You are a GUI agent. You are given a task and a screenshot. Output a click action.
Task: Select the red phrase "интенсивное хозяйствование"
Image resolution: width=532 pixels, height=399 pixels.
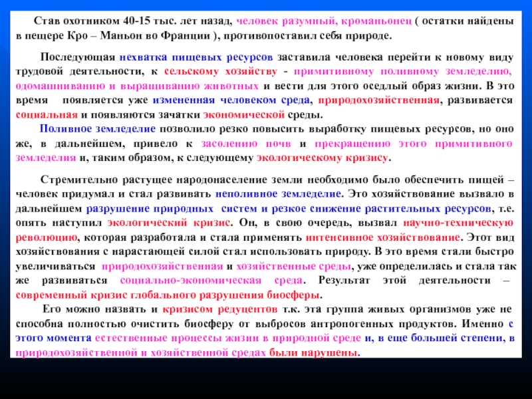tap(381, 236)
